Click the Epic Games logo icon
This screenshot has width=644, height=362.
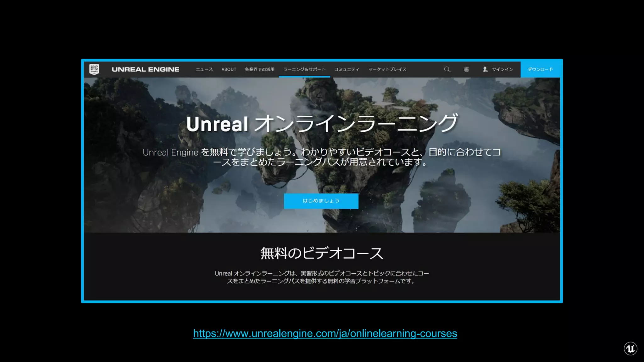(94, 69)
